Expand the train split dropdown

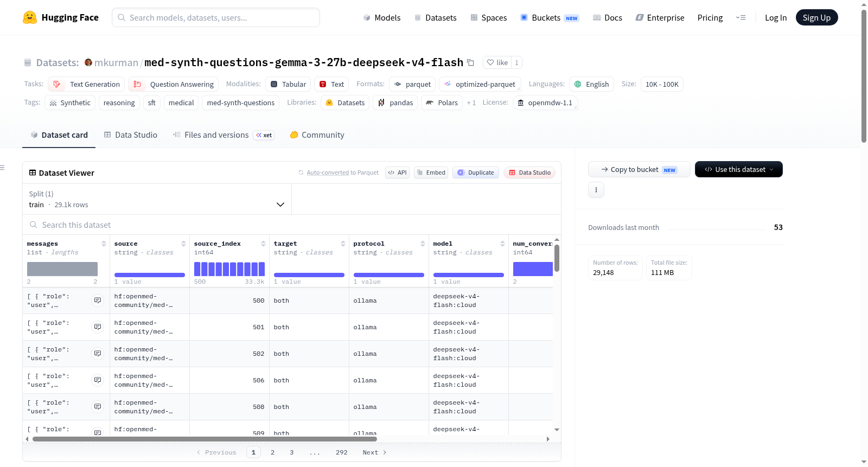click(157, 199)
